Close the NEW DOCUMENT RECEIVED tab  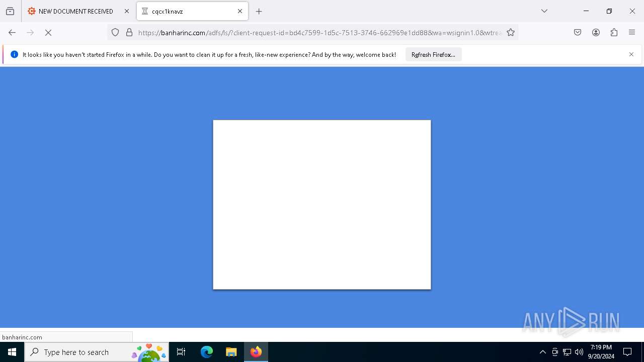tap(127, 11)
